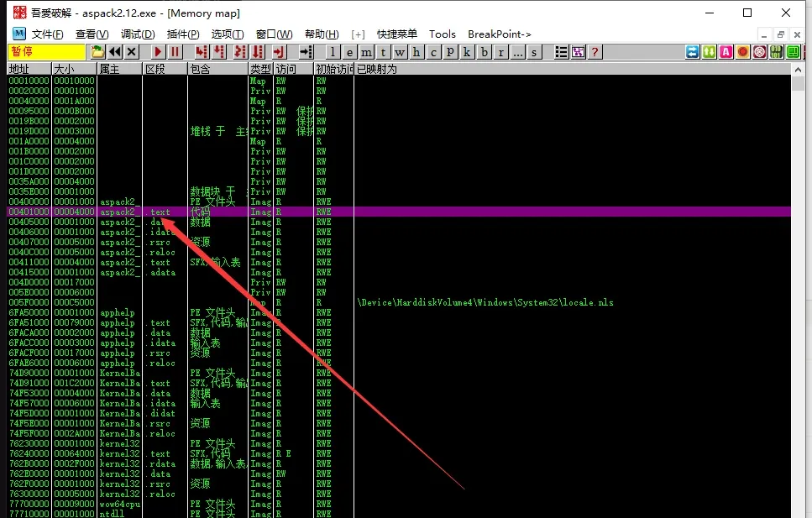Show Breakpoints with b button

[x=485, y=52]
